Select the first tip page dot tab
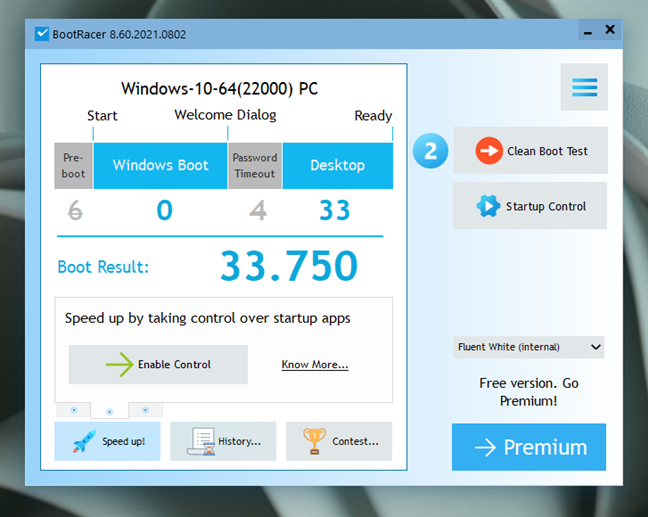648x517 pixels. coord(74,410)
